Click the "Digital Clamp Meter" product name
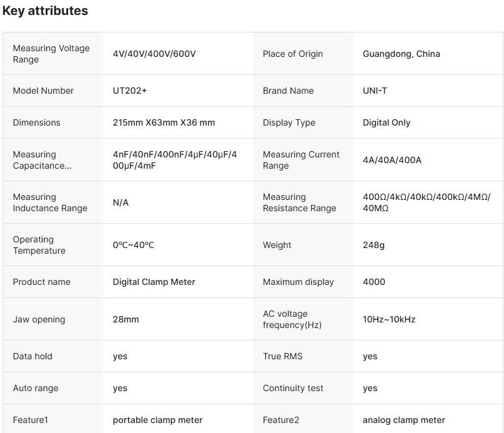Image resolution: width=504 pixels, height=433 pixels. click(154, 282)
